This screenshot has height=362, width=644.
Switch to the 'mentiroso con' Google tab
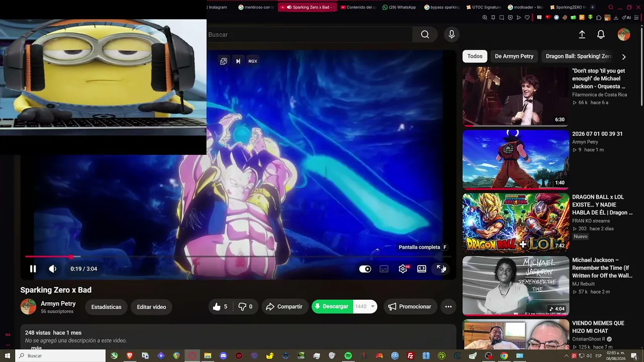[257, 8]
